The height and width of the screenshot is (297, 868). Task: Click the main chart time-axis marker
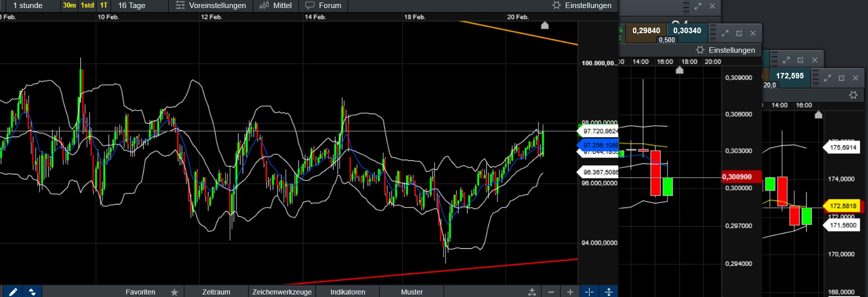click(545, 25)
